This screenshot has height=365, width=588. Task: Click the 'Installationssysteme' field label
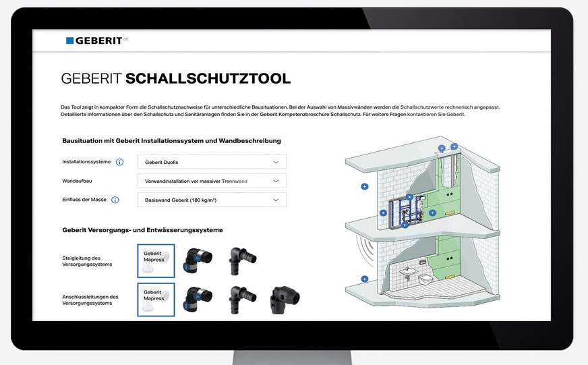click(86, 162)
